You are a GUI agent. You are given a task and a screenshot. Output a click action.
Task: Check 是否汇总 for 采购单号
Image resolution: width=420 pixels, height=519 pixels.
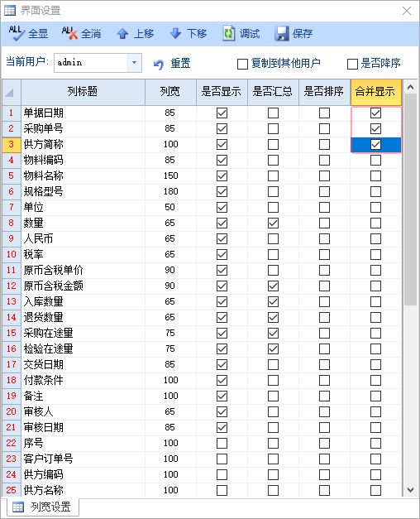[273, 128]
